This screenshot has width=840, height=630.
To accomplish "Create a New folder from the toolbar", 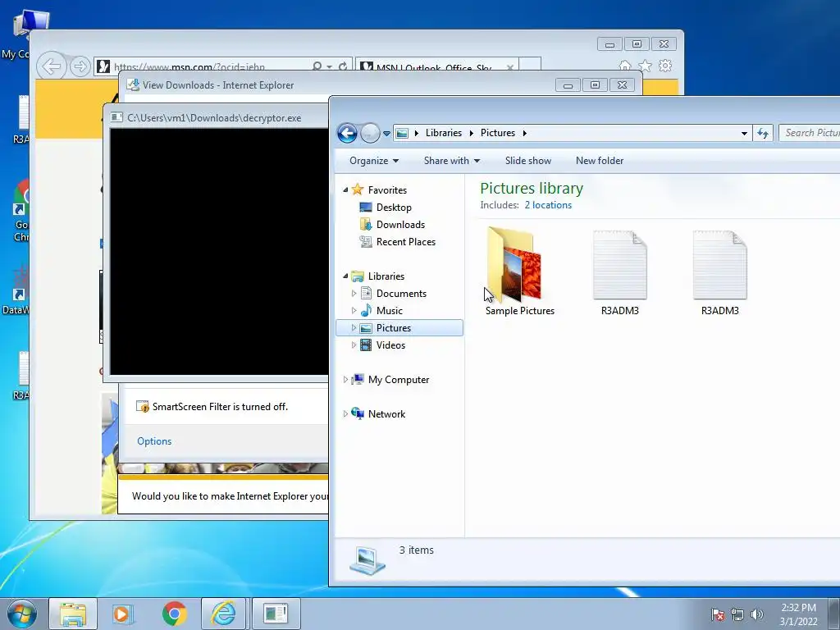I will click(600, 161).
